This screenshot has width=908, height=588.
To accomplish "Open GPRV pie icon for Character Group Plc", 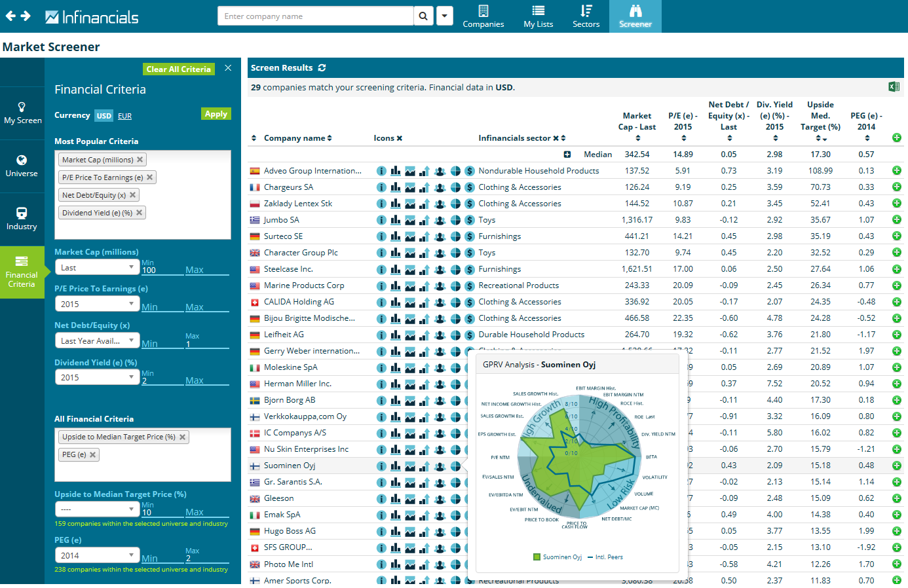I will tap(455, 253).
